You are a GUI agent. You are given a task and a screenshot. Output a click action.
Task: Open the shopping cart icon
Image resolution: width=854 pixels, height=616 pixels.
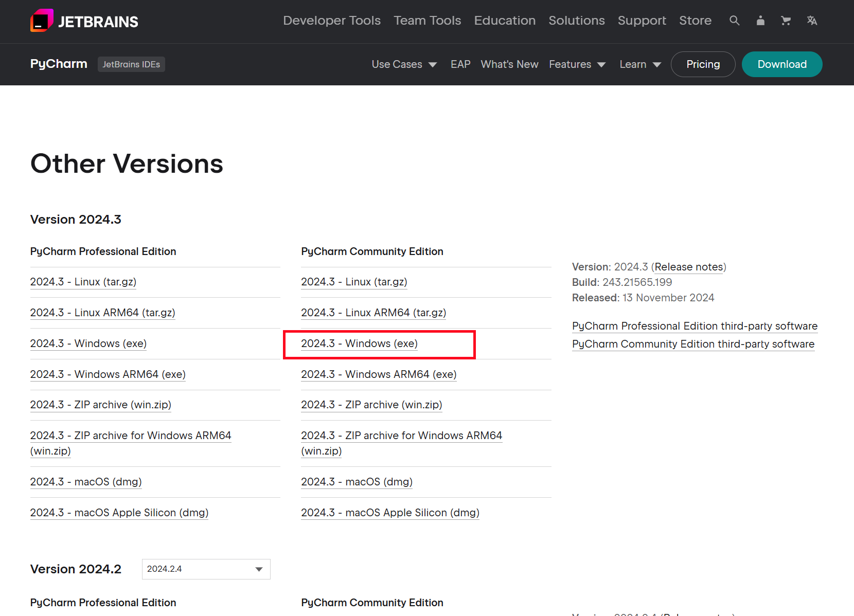786,21
